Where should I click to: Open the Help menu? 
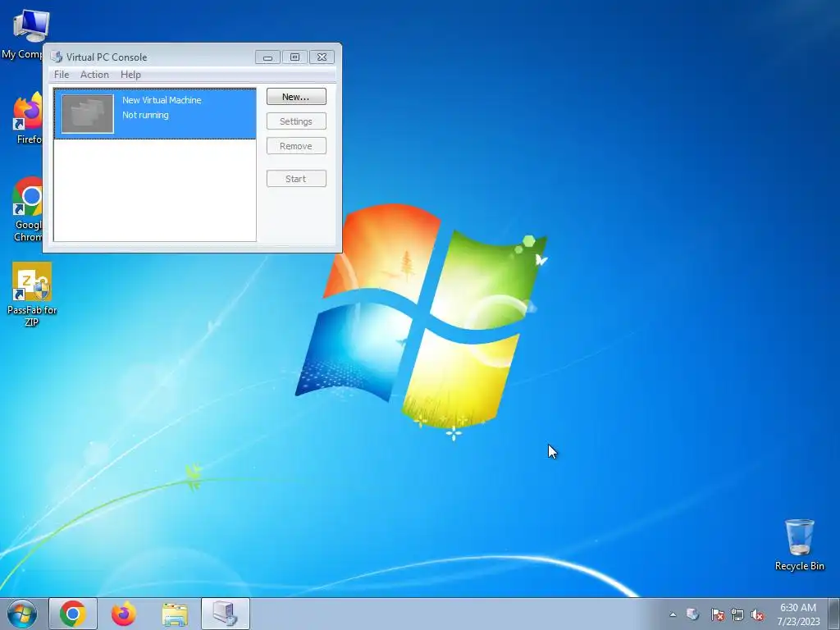(130, 75)
